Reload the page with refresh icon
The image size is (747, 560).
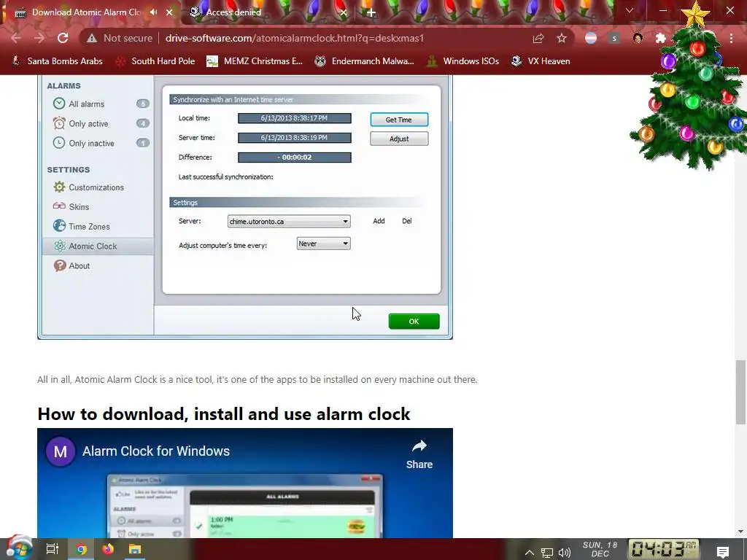[63, 38]
